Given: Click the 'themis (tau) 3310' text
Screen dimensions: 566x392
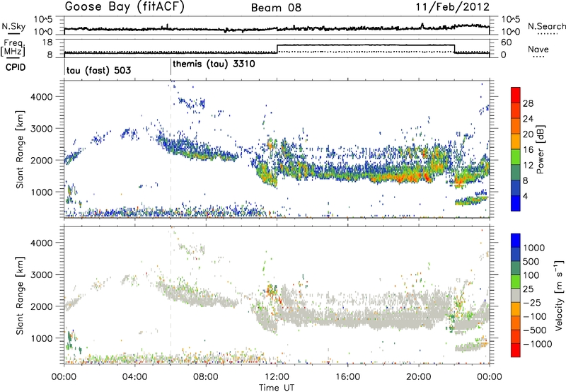Looking at the screenshot, I should coord(214,64).
